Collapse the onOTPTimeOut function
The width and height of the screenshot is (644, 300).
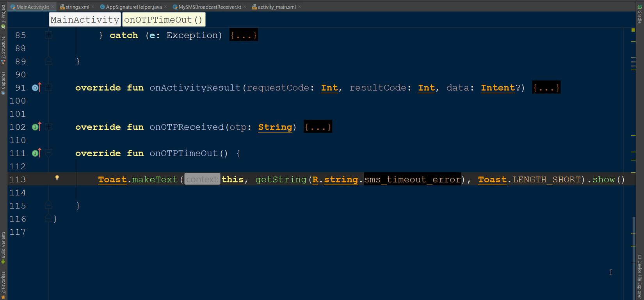point(48,153)
